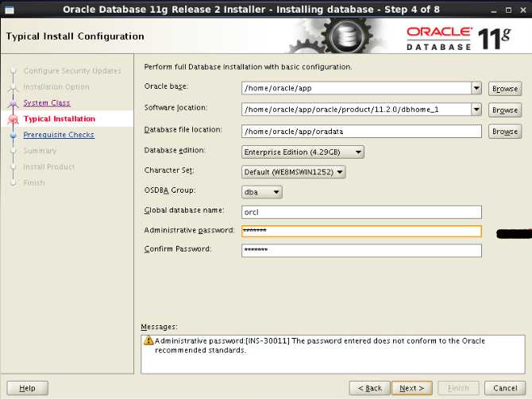532x399 pixels.
Task: Browse for Software location
Action: point(505,109)
